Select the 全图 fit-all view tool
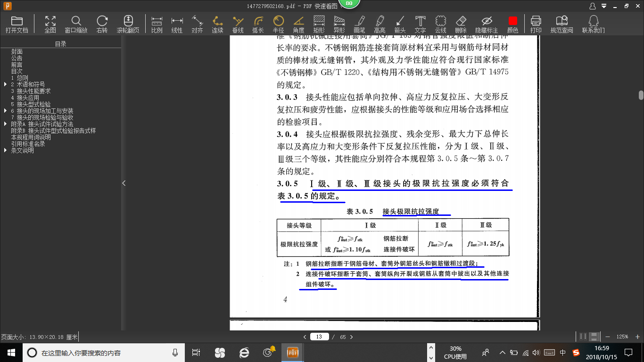644x362 pixels. (x=50, y=25)
